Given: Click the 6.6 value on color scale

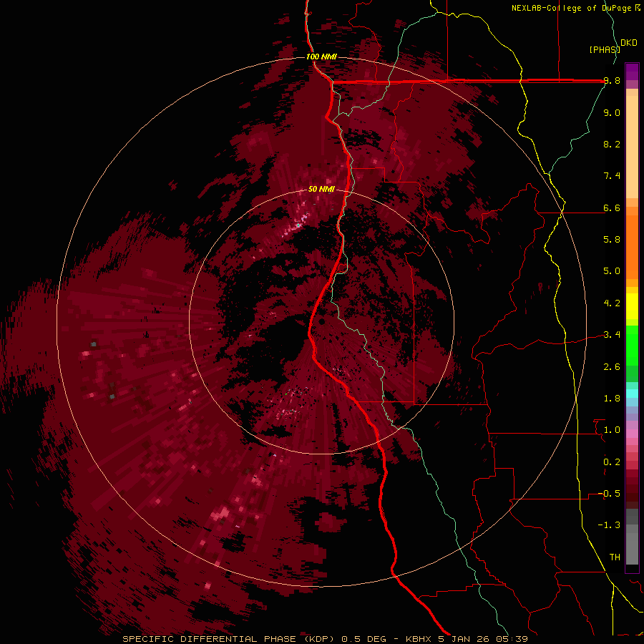Looking at the screenshot, I should point(612,208).
